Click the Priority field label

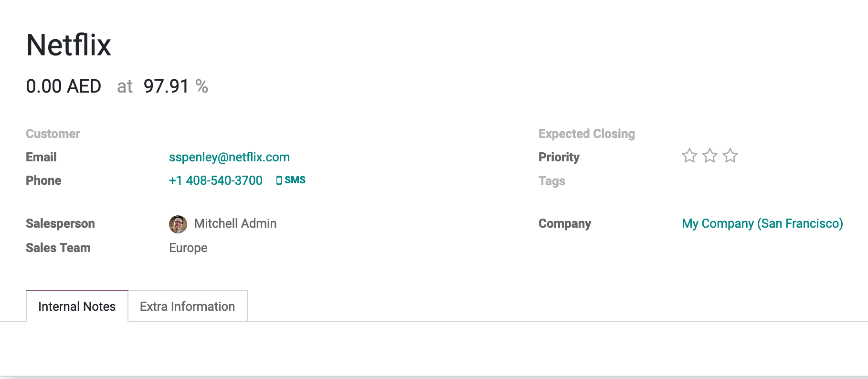(x=559, y=157)
